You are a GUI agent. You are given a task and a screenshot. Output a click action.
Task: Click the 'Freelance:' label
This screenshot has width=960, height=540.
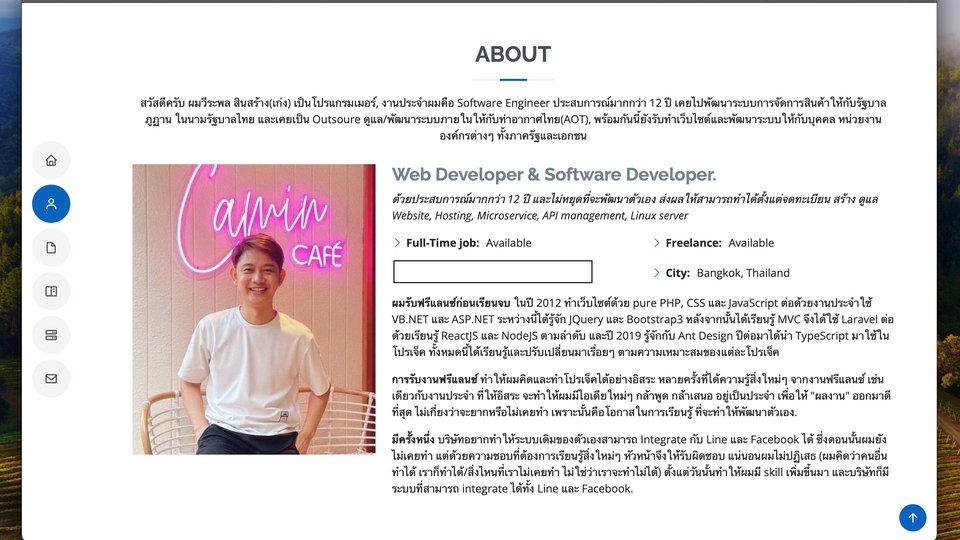694,243
